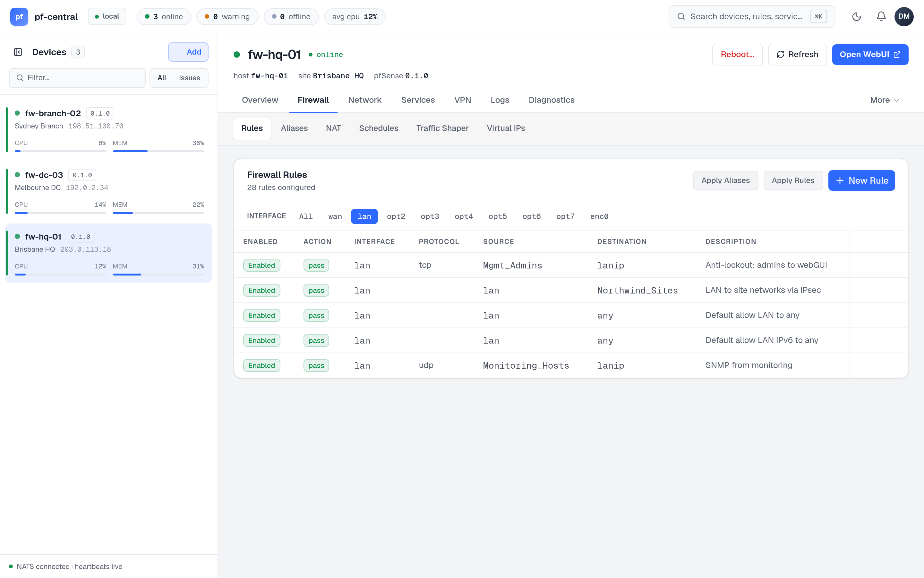This screenshot has width=924, height=578.
Task: Click the ⌘K shortcut badge
Action: click(819, 16)
